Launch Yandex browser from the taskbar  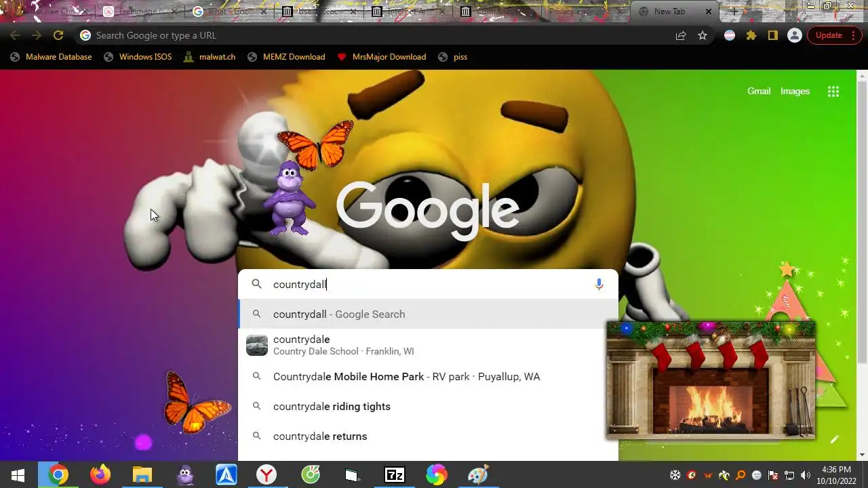[268, 475]
